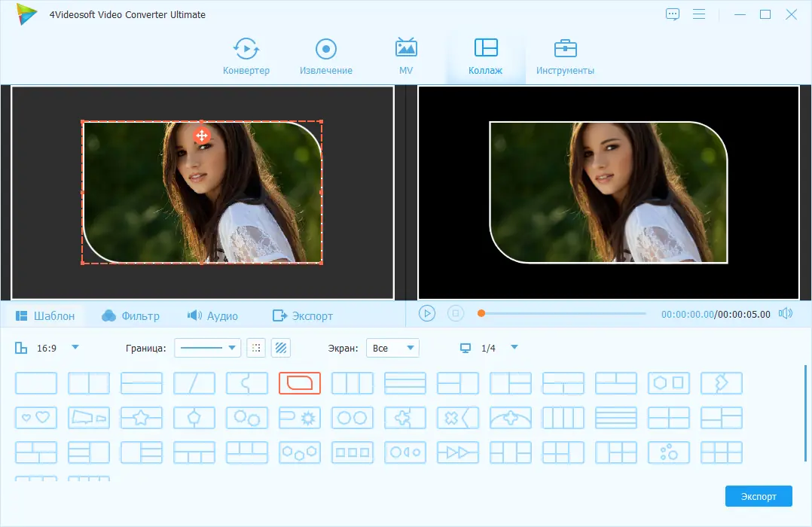Open the Инструменты toolbox
This screenshot has height=527, width=812.
click(565, 56)
